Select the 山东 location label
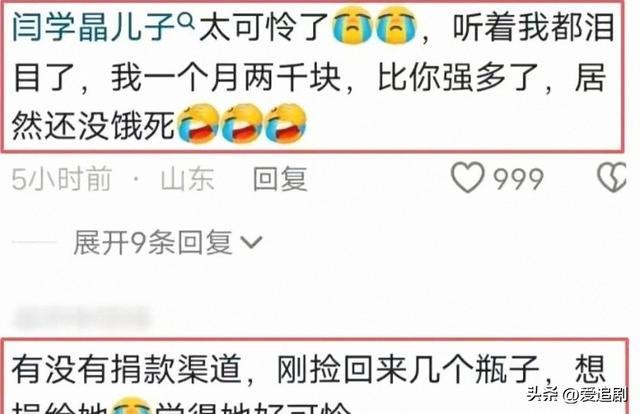640x414 pixels. point(188,179)
